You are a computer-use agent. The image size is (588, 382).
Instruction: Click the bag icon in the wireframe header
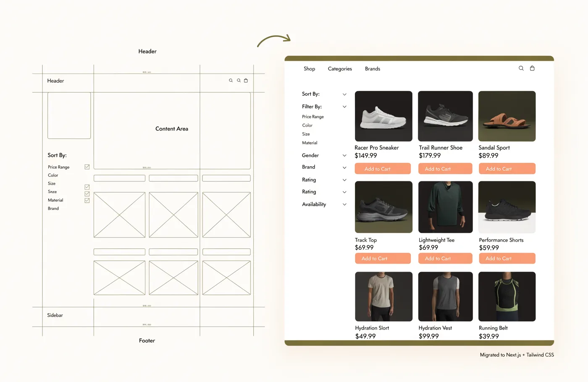[246, 80]
